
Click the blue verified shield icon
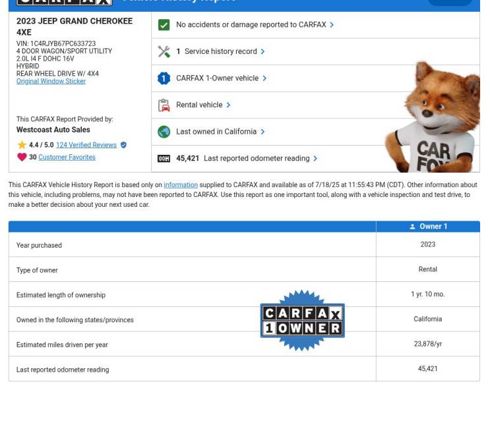(x=123, y=145)
